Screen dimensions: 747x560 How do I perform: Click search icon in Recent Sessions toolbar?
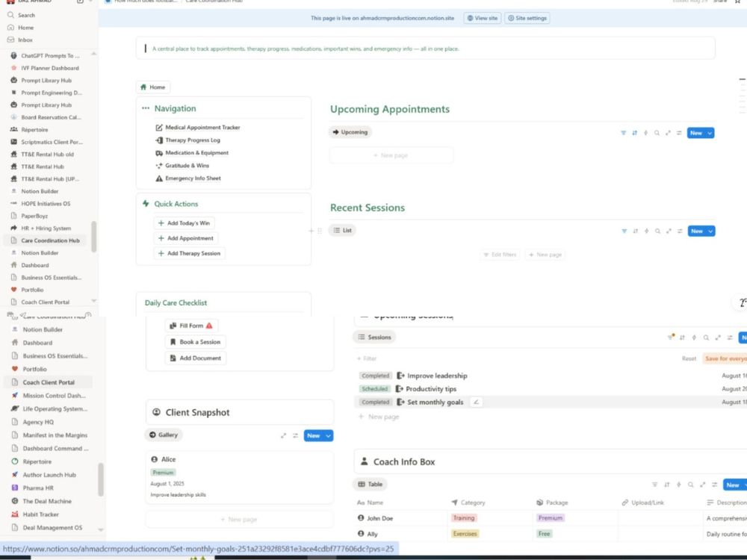657,231
